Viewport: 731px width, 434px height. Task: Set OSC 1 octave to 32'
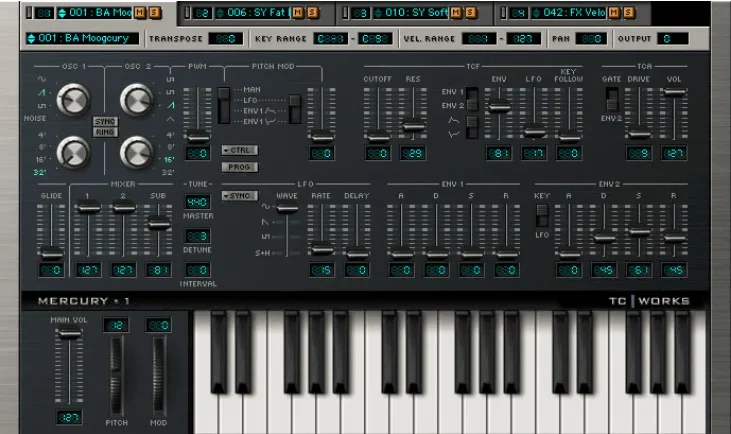pos(40,172)
